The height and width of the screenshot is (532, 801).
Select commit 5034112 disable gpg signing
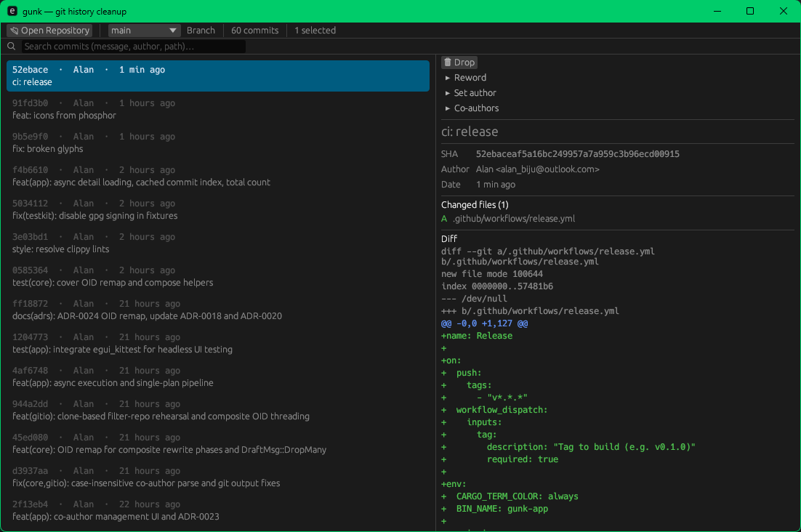click(x=218, y=210)
